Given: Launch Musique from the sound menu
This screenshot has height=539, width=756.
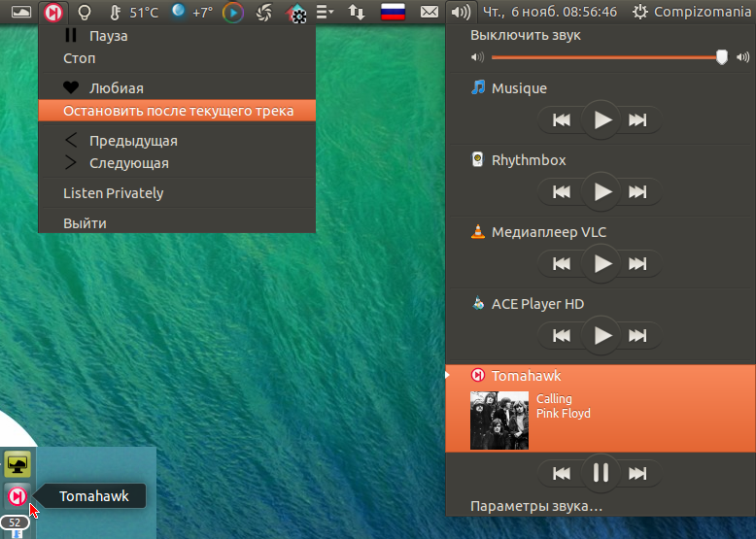Looking at the screenshot, I should [601, 88].
